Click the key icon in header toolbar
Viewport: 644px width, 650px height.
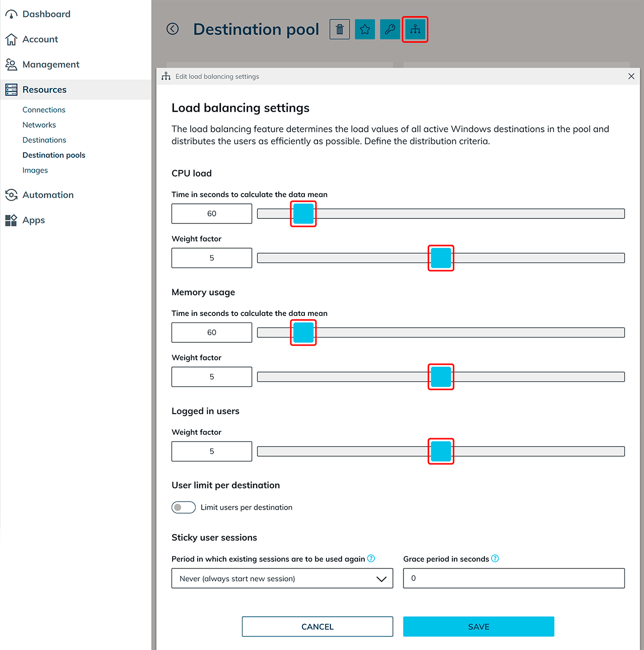390,30
